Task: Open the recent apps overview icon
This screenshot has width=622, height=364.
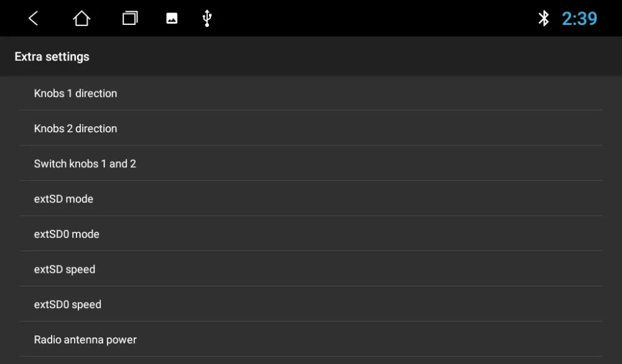Action: [x=130, y=18]
